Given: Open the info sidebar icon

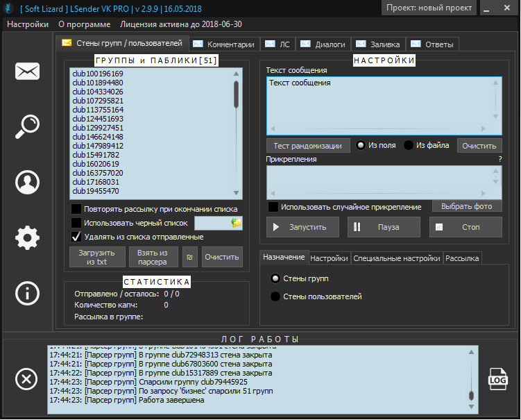Looking at the screenshot, I should tap(27, 293).
